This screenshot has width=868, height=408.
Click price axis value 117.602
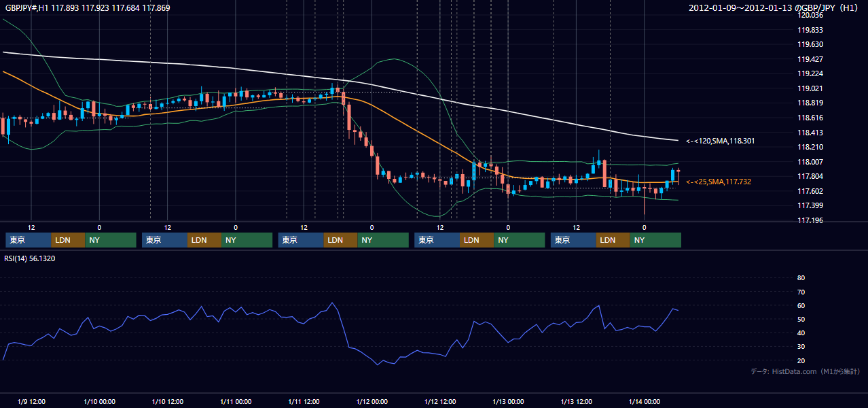(810, 191)
